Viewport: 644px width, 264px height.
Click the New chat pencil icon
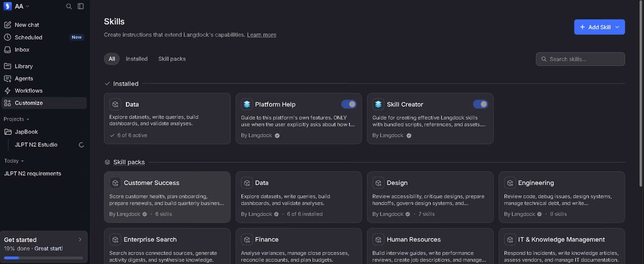[7, 25]
